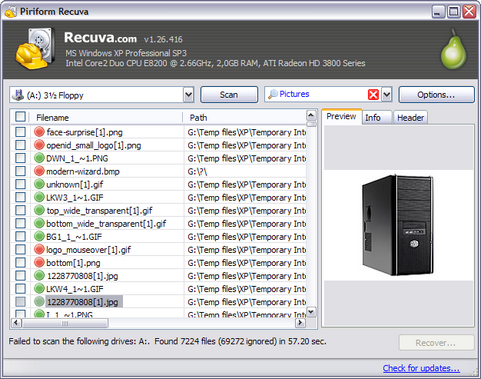Check the box for logo_mouseover[1].gif
The image size is (481, 379).
point(20,249)
